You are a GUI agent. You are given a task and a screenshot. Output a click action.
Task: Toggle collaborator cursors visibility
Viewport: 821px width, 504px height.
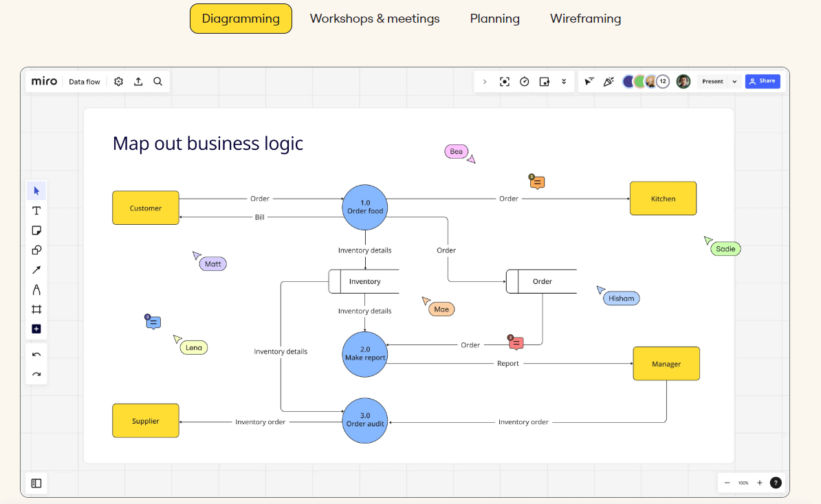589,82
